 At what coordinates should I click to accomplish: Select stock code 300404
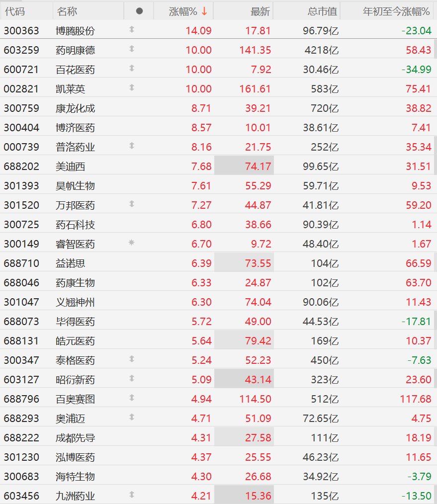coord(21,128)
